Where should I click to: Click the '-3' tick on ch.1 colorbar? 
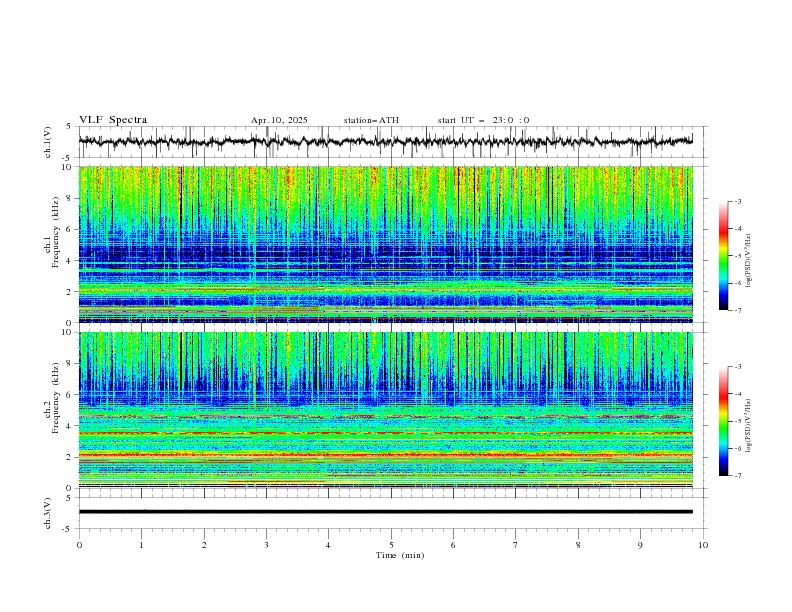737,201
